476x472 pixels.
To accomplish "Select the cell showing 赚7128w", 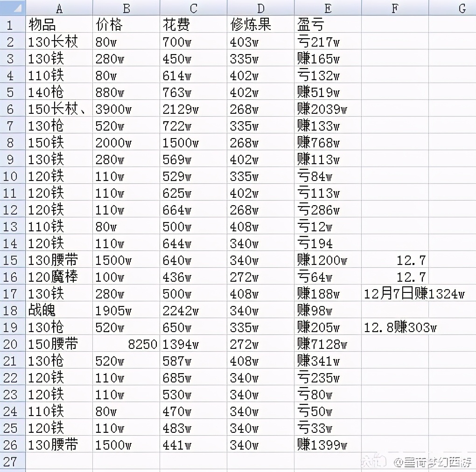I will [x=327, y=343].
